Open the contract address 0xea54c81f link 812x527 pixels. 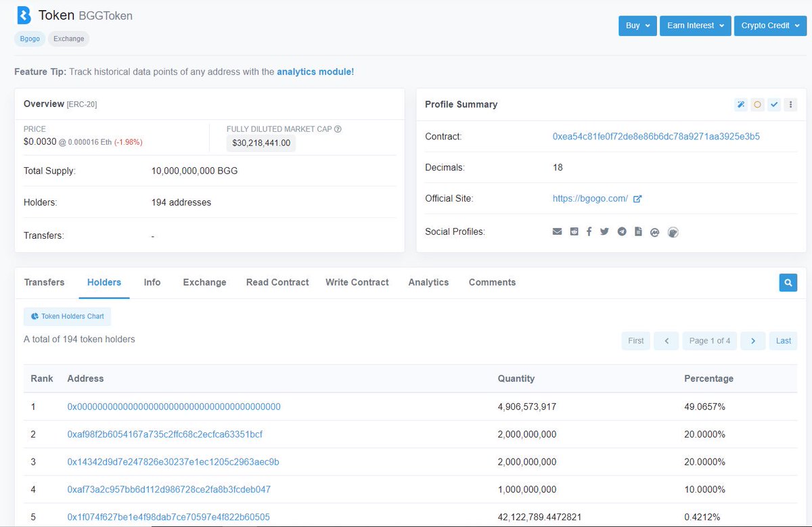click(656, 136)
